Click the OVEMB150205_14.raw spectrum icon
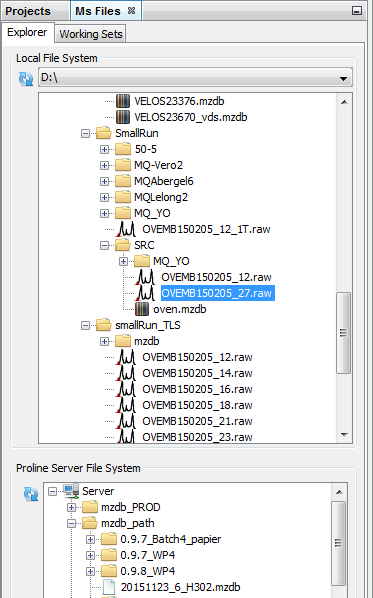 [x=127, y=373]
